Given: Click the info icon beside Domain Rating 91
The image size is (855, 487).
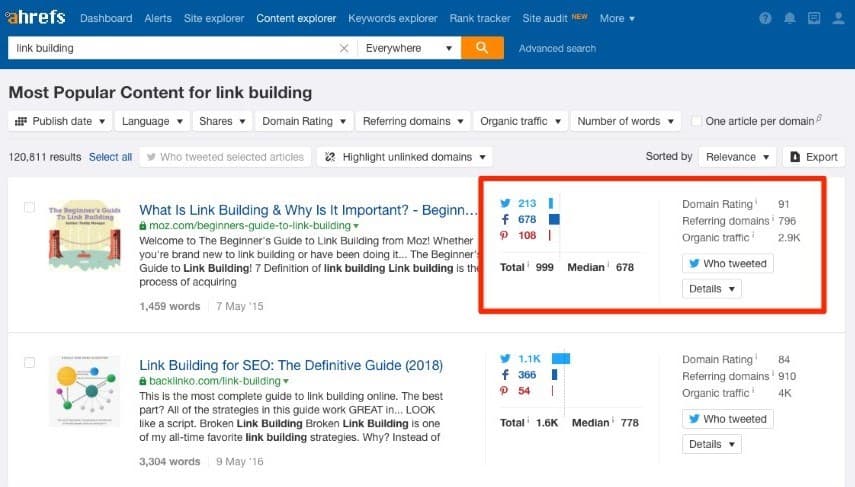Looking at the screenshot, I should point(756,202).
